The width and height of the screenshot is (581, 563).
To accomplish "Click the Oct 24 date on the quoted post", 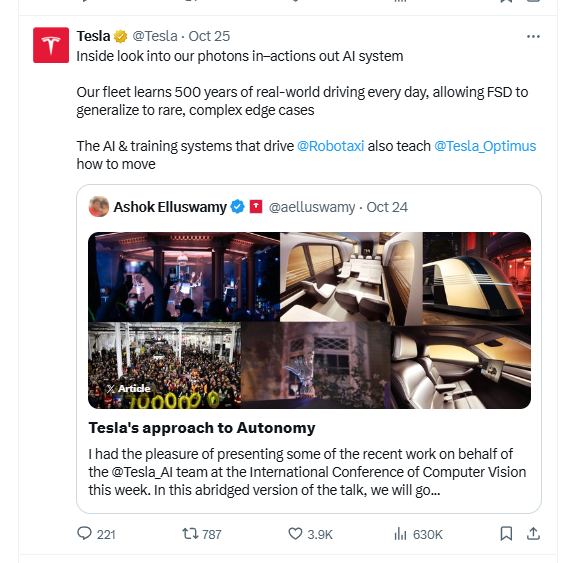I will (x=387, y=207).
